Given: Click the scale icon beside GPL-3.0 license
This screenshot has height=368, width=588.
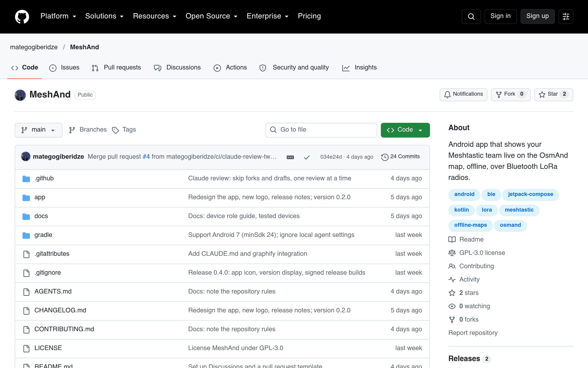Looking at the screenshot, I should click(452, 253).
